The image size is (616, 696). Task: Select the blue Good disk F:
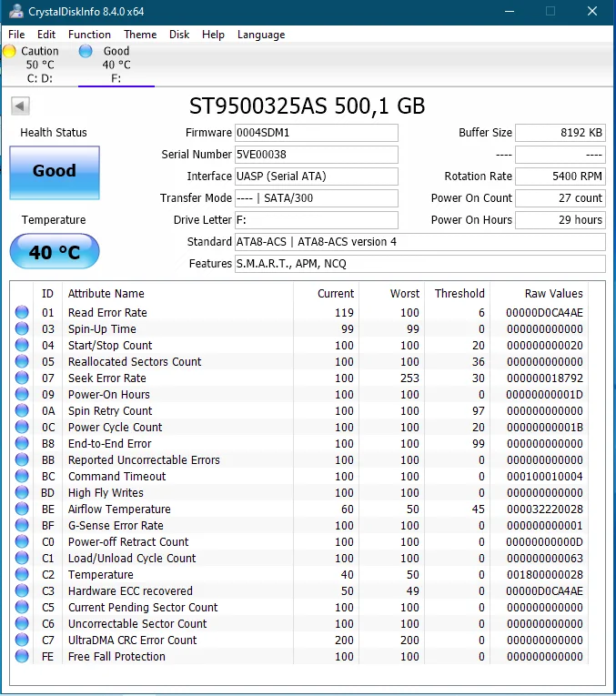(x=116, y=65)
